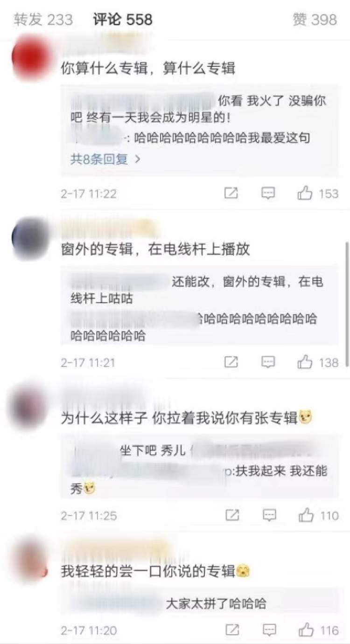Repost the comment posted at 11:20
This screenshot has height=644, width=350.
[232, 630]
